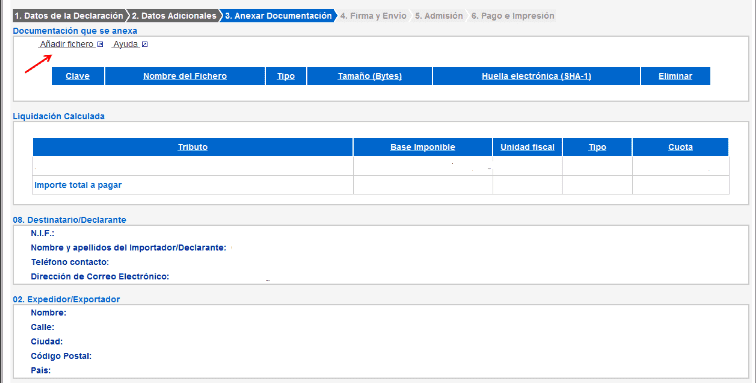Click the País label
Screen dimensions: 756x383
[40, 371]
